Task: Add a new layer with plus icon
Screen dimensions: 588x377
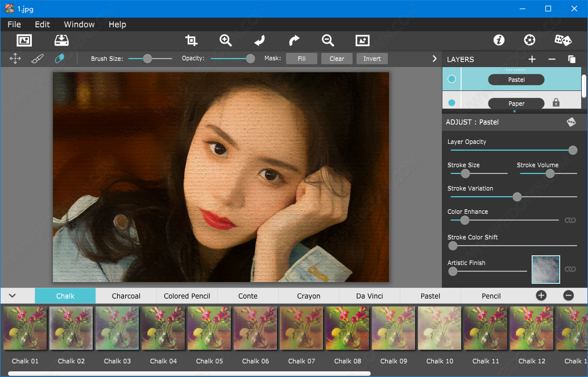Action: pyautogui.click(x=532, y=59)
